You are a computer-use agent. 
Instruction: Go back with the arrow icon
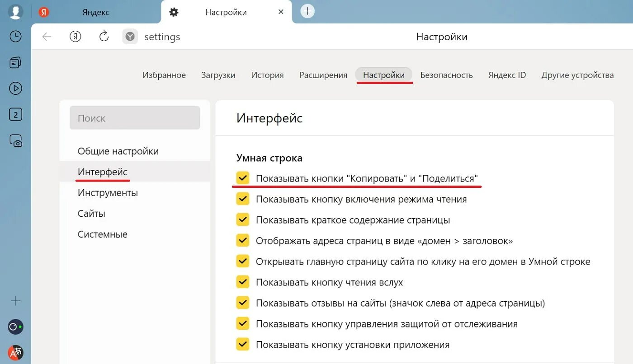(47, 37)
